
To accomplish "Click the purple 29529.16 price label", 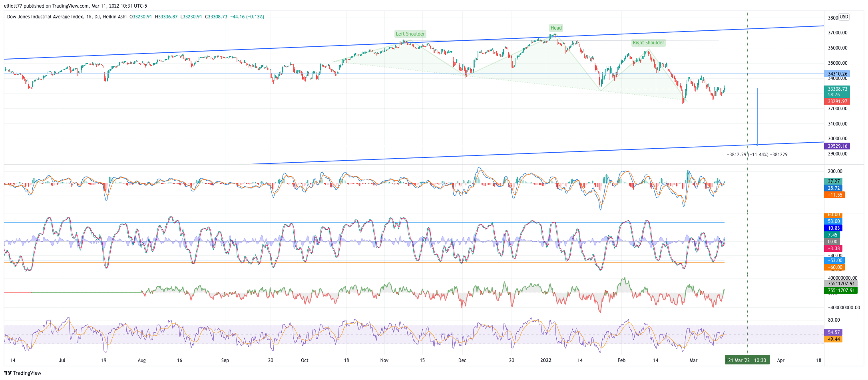I will [837, 146].
